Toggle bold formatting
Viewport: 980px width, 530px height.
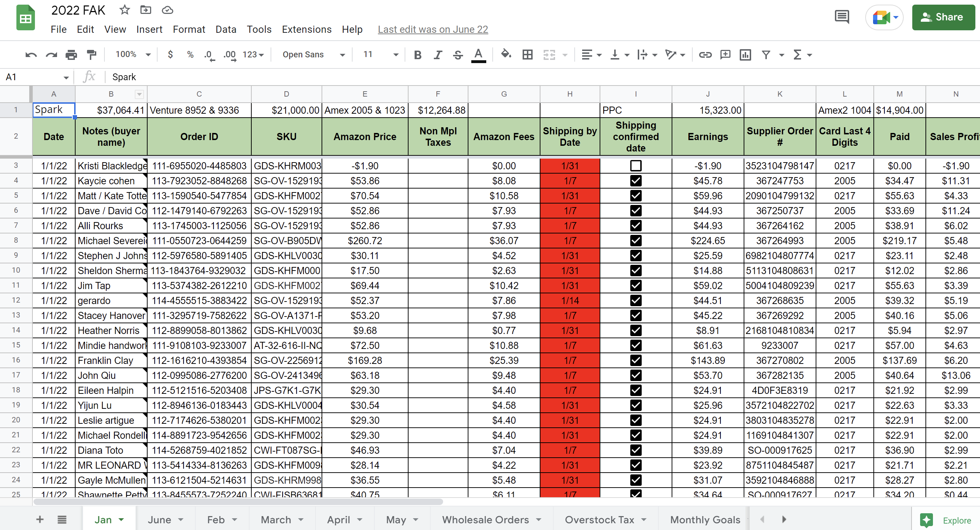pyautogui.click(x=417, y=55)
